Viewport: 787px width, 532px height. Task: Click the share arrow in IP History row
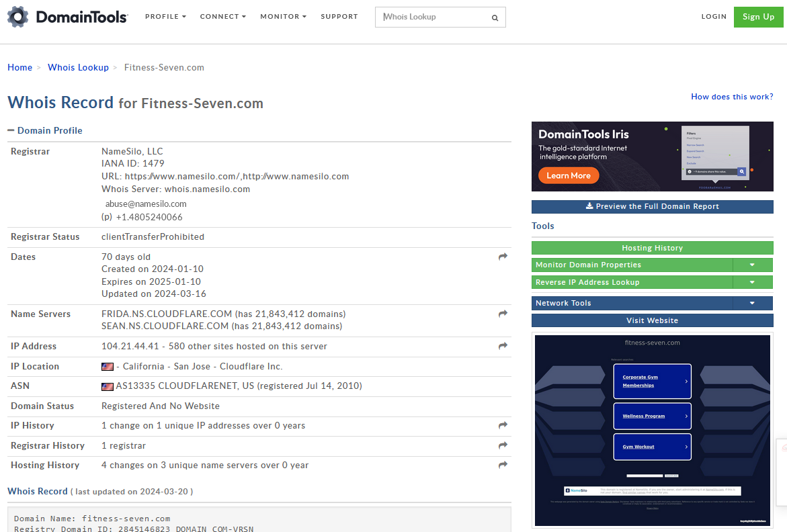(x=503, y=425)
